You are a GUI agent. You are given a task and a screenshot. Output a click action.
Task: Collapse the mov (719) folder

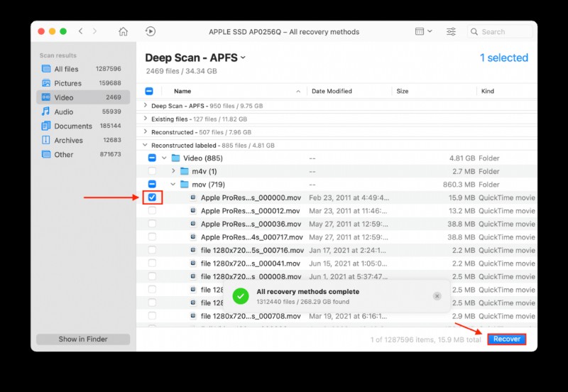click(173, 185)
